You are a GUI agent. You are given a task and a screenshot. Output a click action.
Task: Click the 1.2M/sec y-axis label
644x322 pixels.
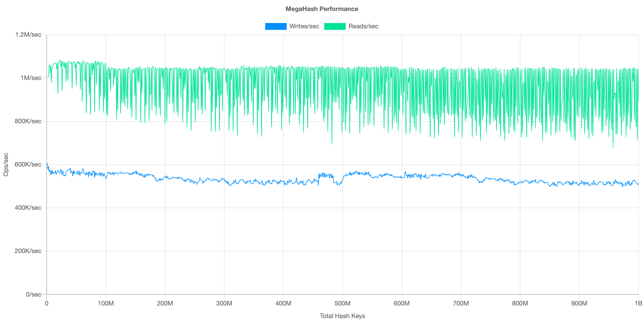(x=28, y=35)
